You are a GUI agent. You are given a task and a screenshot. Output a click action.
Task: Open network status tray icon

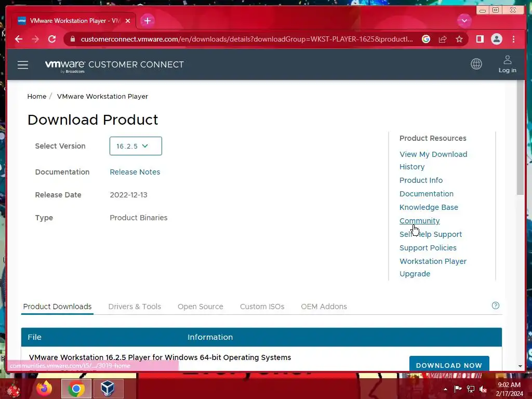coord(471,389)
